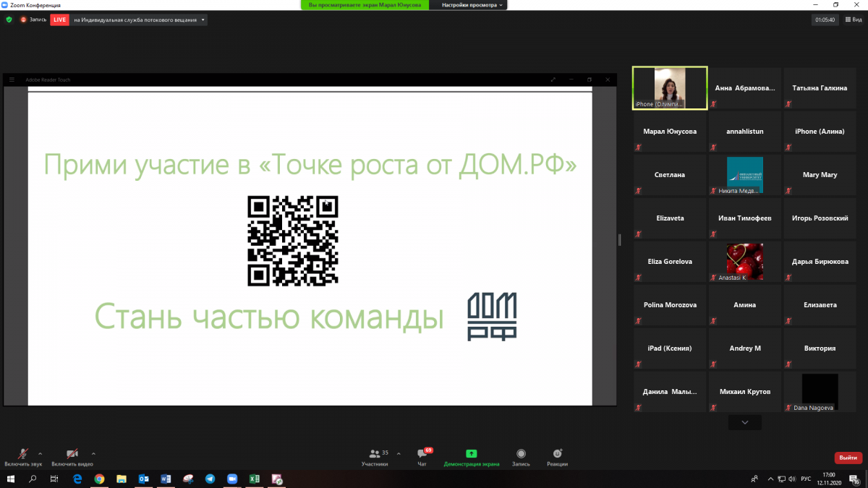Open the 'Чат' chat with 69 unread
Viewport: 868px width, 488px height.
[x=422, y=458]
